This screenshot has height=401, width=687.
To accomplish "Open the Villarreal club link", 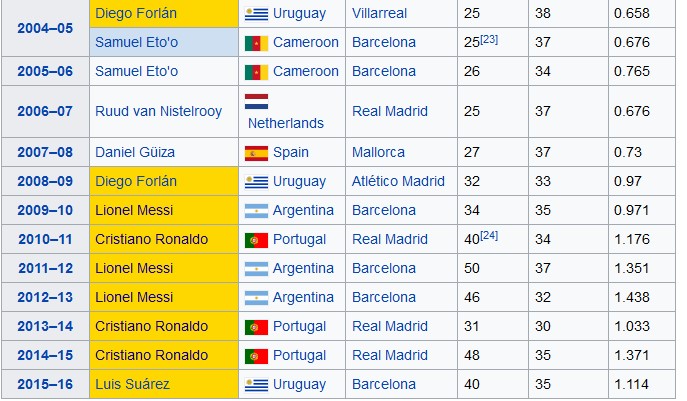I will 379,13.
